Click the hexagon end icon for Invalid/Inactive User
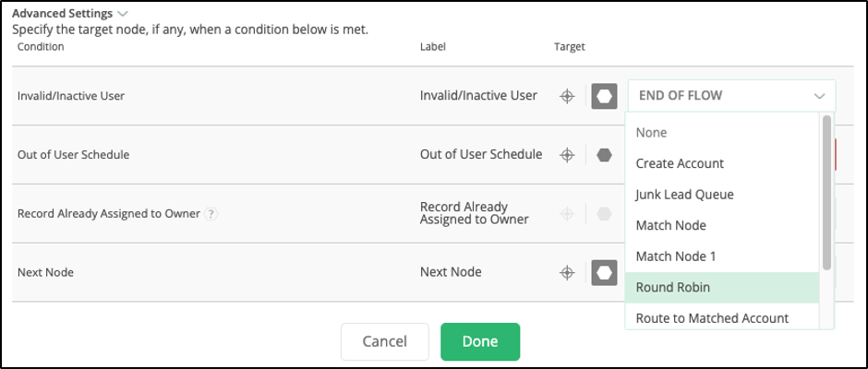Screen dimensions: 868x369 pyautogui.click(x=604, y=96)
